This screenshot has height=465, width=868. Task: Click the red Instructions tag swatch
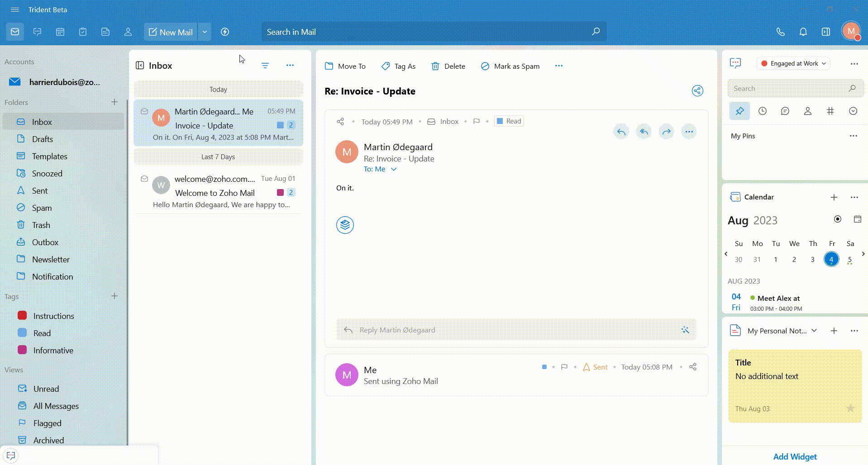pos(22,316)
